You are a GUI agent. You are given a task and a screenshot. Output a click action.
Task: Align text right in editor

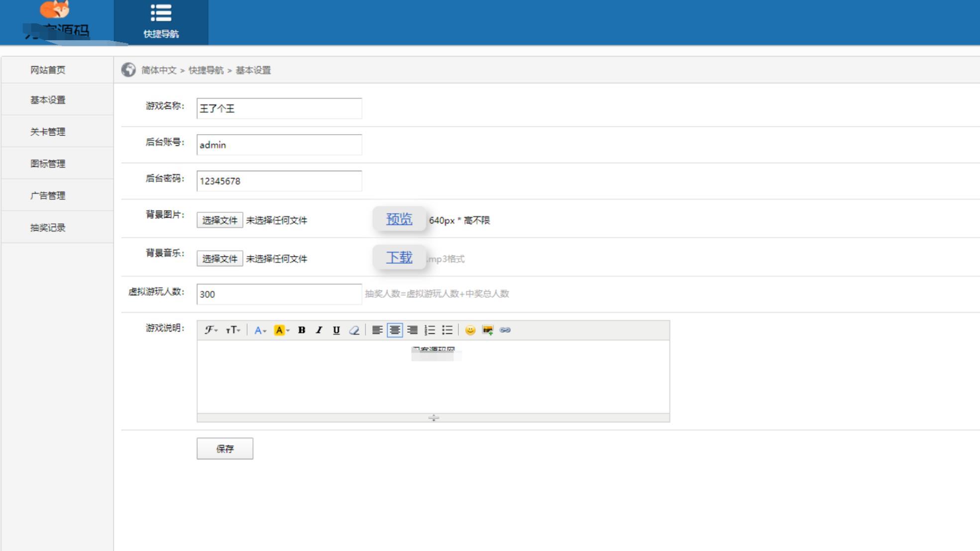coord(412,330)
